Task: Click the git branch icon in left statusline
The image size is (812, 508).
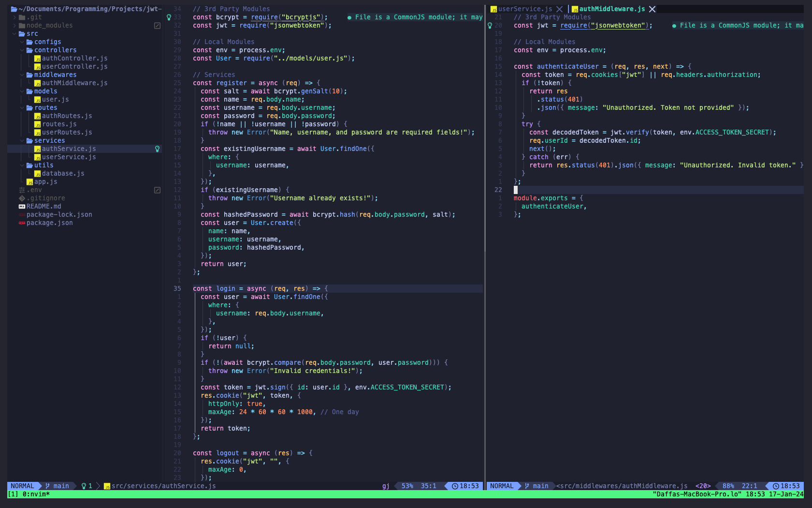Action: [48, 486]
